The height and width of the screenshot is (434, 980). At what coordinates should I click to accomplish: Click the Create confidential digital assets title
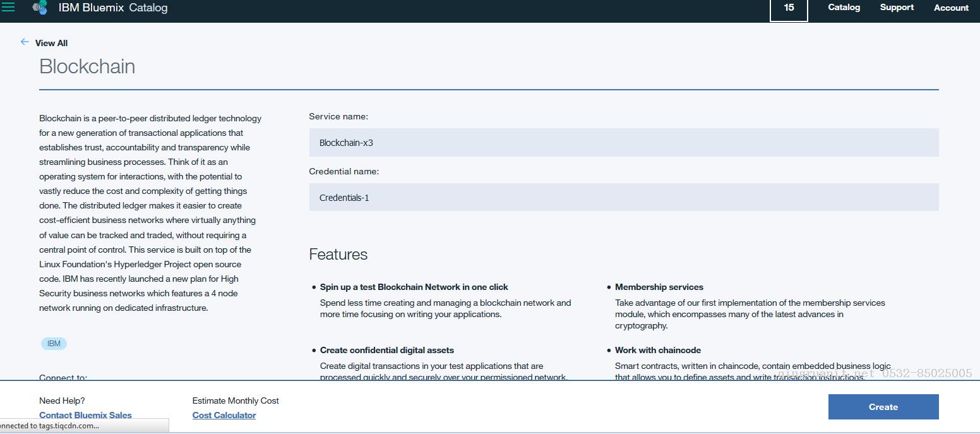click(x=386, y=350)
